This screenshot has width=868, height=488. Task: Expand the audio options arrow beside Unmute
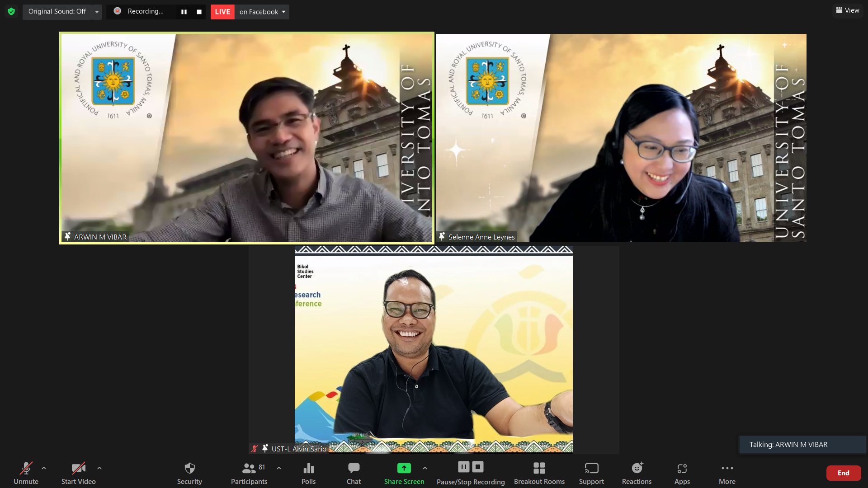44,468
